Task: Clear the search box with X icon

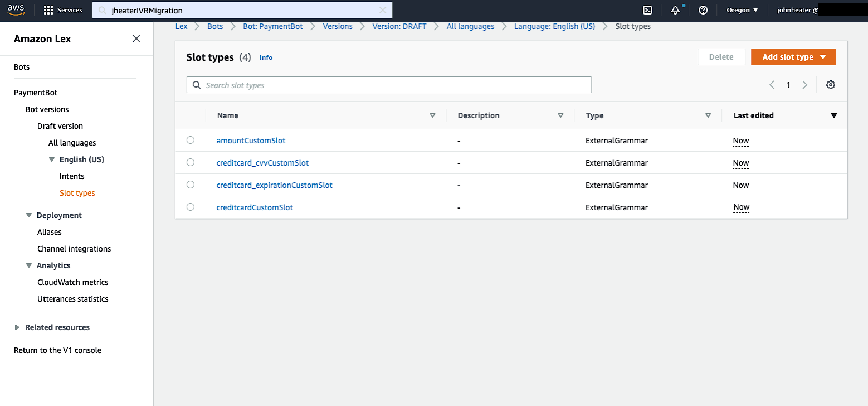Action: point(383,10)
